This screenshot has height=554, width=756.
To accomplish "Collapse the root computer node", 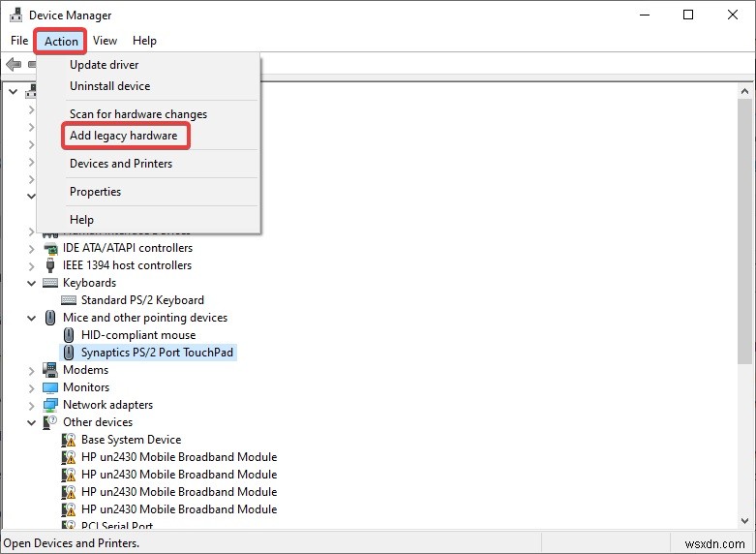I will click(x=13, y=91).
